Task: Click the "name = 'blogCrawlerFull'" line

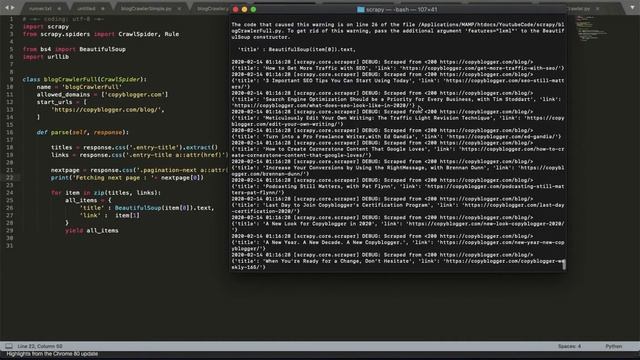Action: [79, 87]
